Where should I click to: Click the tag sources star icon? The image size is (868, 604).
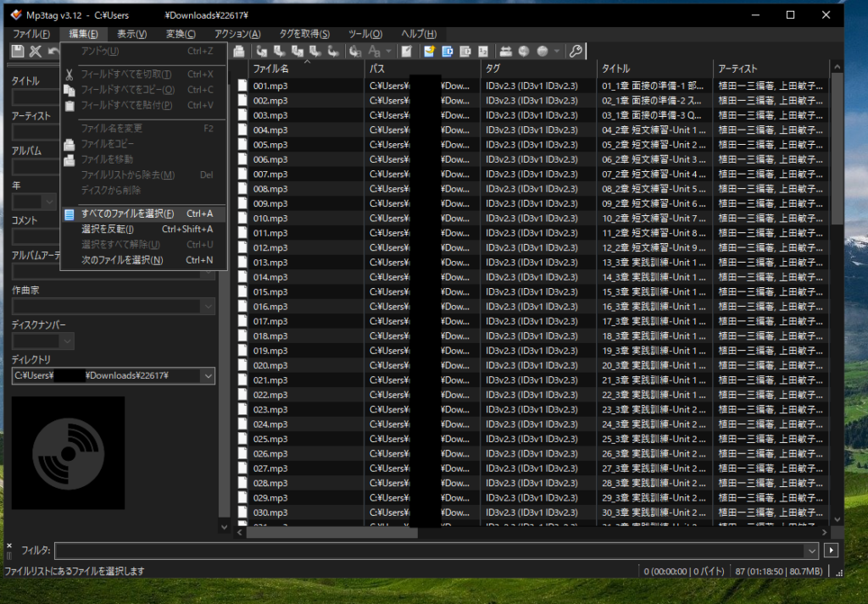point(430,52)
